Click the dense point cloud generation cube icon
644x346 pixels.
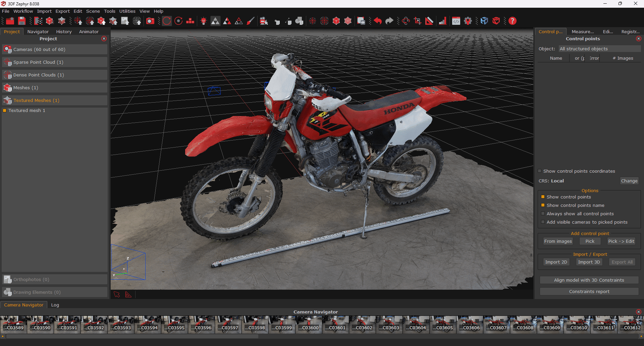point(50,21)
